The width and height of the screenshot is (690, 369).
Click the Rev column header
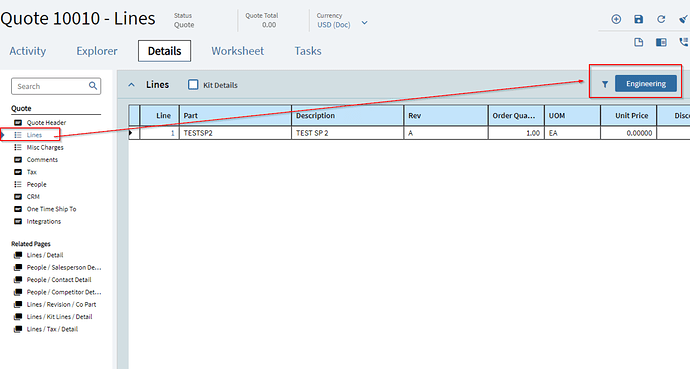pyautogui.click(x=446, y=116)
